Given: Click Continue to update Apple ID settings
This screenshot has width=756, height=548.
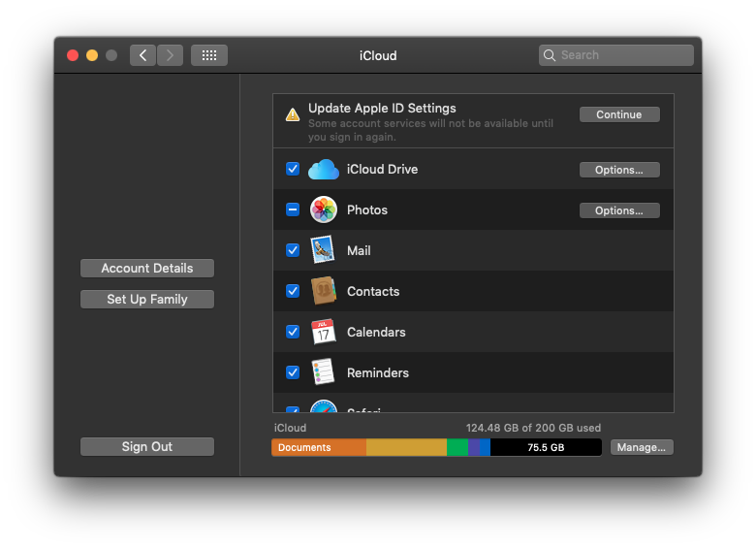Looking at the screenshot, I should (x=619, y=114).
